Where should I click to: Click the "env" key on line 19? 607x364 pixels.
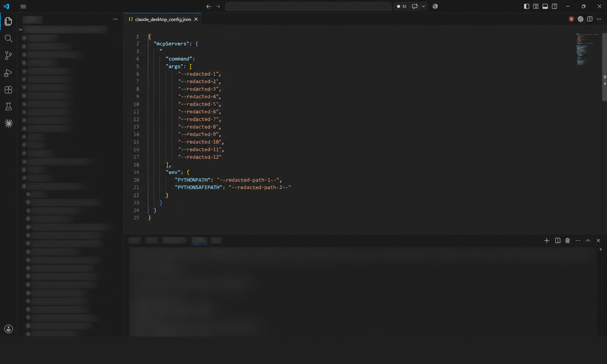tap(173, 172)
